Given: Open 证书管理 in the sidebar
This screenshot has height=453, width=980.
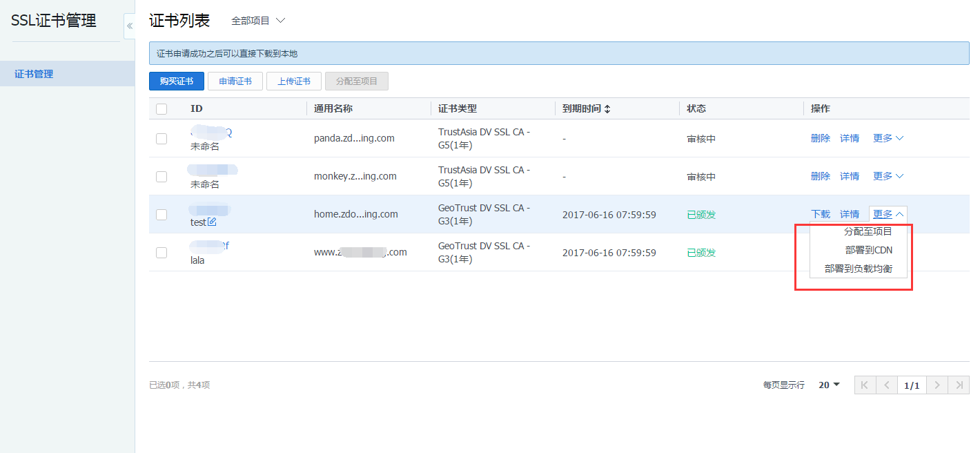Looking at the screenshot, I should [x=34, y=74].
